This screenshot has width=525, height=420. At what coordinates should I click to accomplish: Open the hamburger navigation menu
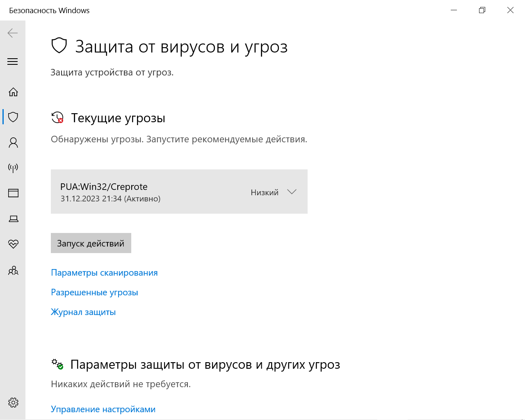pyautogui.click(x=13, y=62)
